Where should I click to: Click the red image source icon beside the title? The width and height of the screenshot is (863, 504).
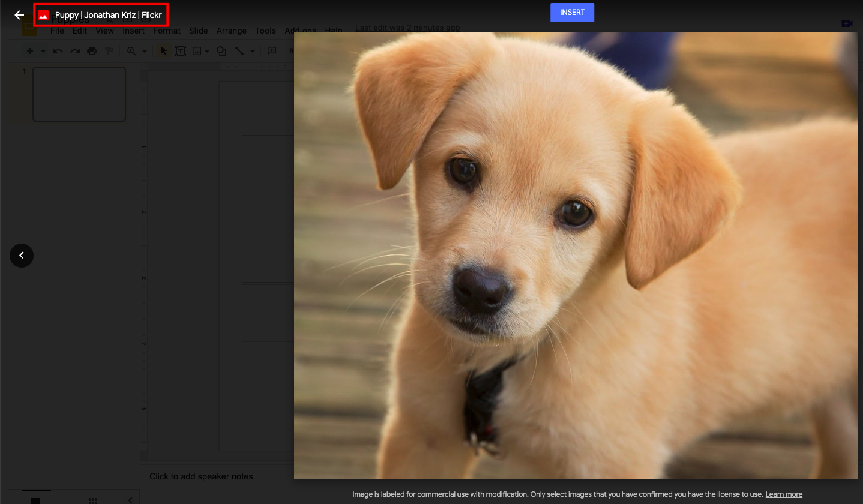coord(43,15)
